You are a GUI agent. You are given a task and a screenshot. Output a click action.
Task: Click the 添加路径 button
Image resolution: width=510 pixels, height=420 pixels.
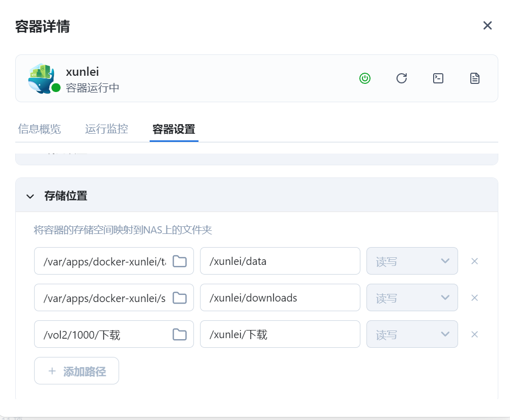(x=76, y=371)
